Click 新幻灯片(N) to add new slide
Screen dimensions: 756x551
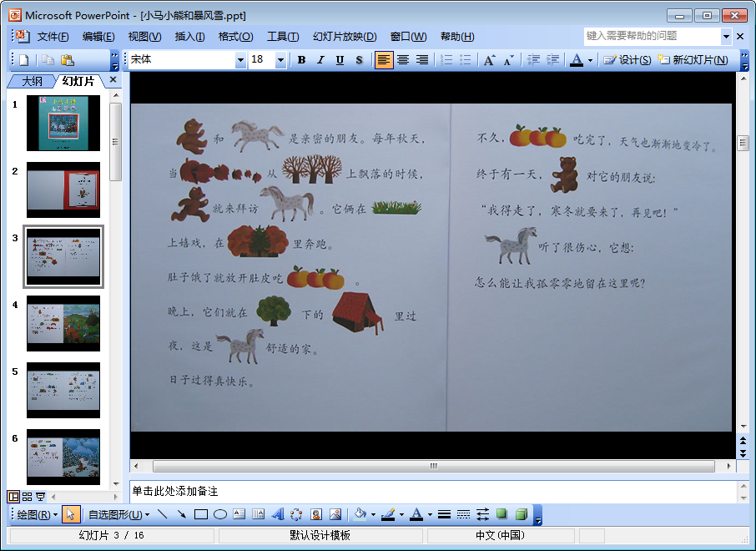pyautogui.click(x=693, y=60)
